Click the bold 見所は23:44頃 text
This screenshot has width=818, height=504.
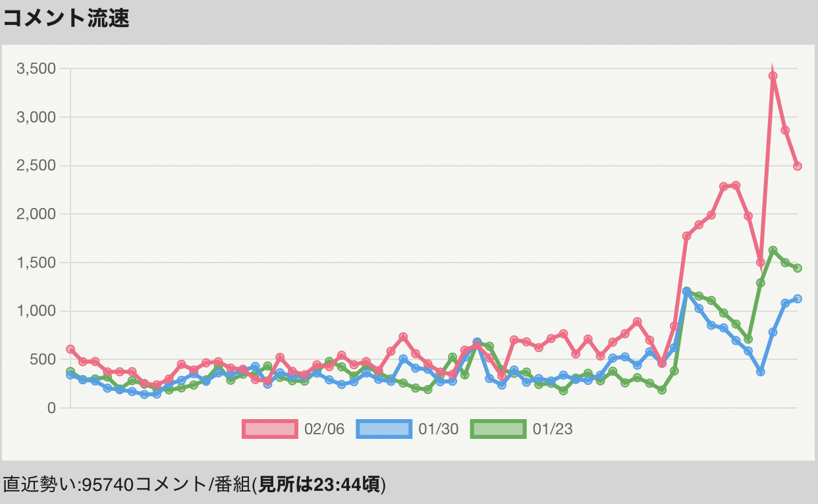click(320, 485)
